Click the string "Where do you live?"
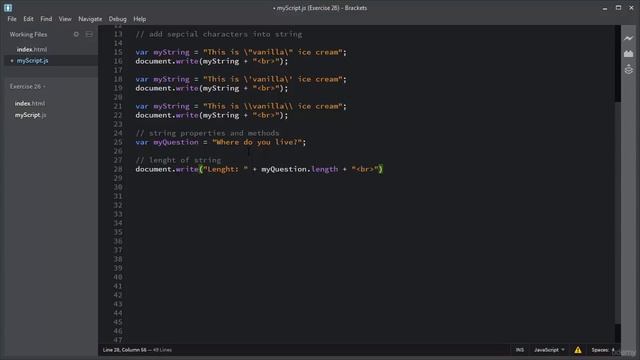The width and height of the screenshot is (640, 360). click(x=257, y=142)
